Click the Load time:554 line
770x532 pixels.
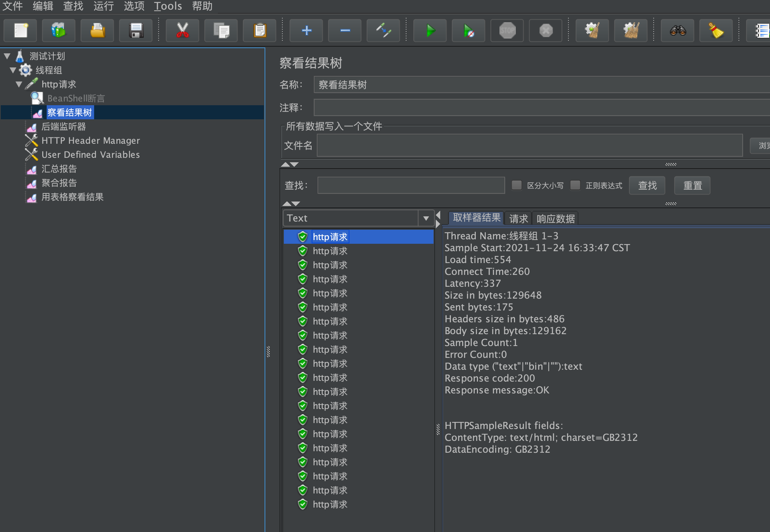478,260
